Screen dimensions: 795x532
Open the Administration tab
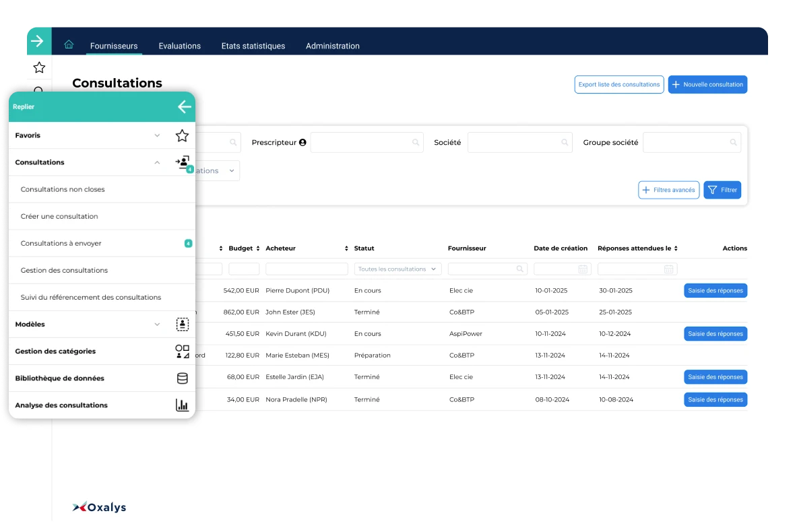click(x=332, y=46)
